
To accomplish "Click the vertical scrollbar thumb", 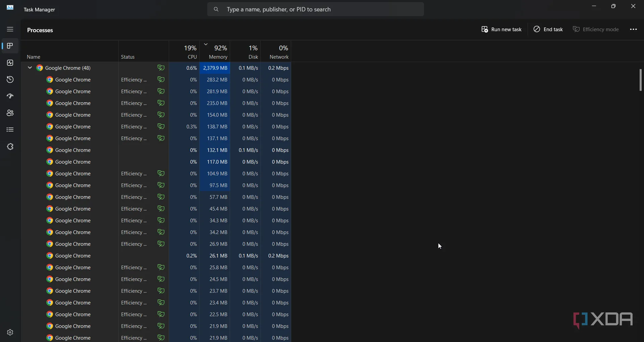I will pyautogui.click(x=641, y=80).
